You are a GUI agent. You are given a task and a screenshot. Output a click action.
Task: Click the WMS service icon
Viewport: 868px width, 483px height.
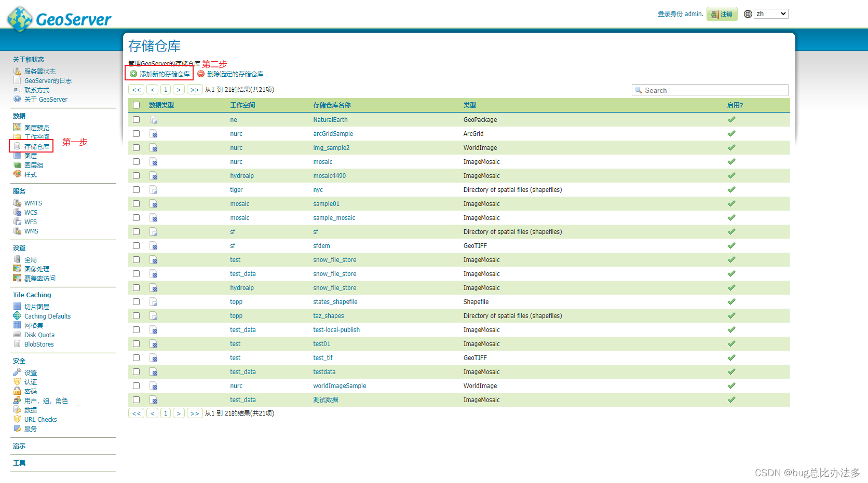[x=17, y=231]
